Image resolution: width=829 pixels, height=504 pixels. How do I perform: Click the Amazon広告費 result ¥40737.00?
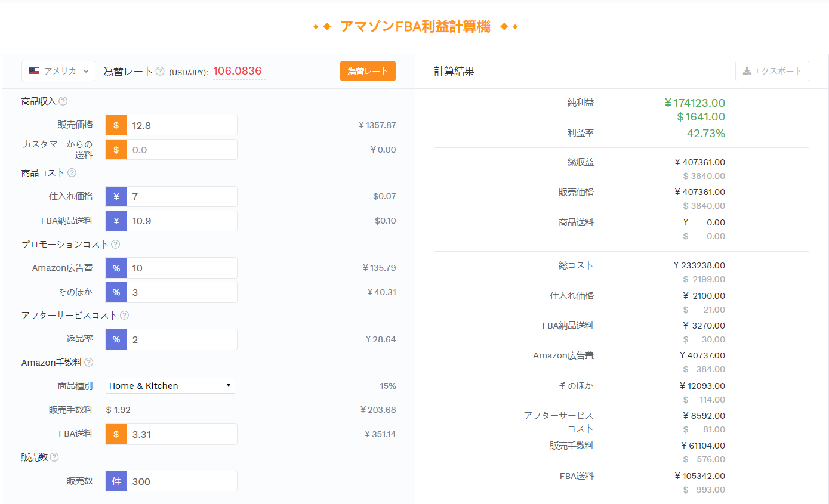702,355
